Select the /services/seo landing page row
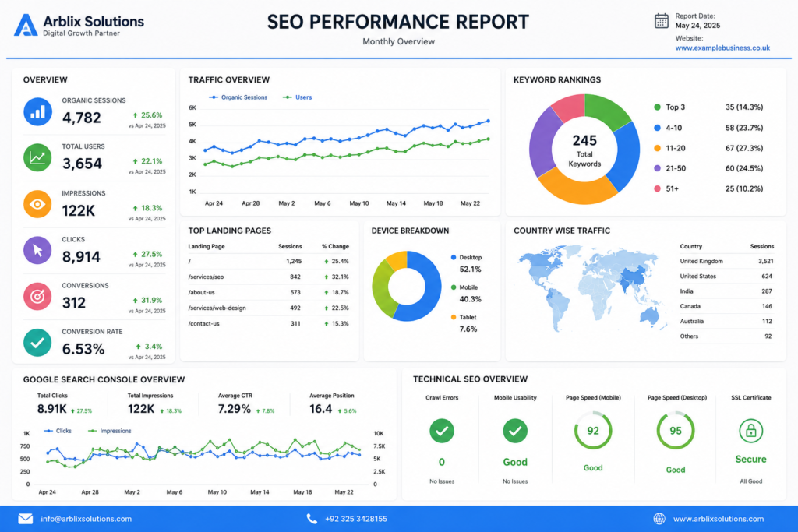 (268, 277)
